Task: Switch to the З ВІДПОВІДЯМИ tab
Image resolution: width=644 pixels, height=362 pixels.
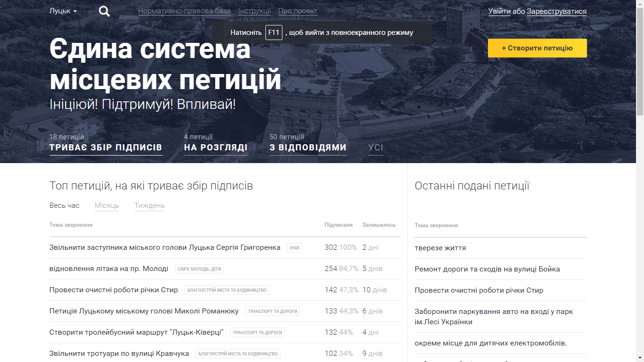Action: click(308, 147)
